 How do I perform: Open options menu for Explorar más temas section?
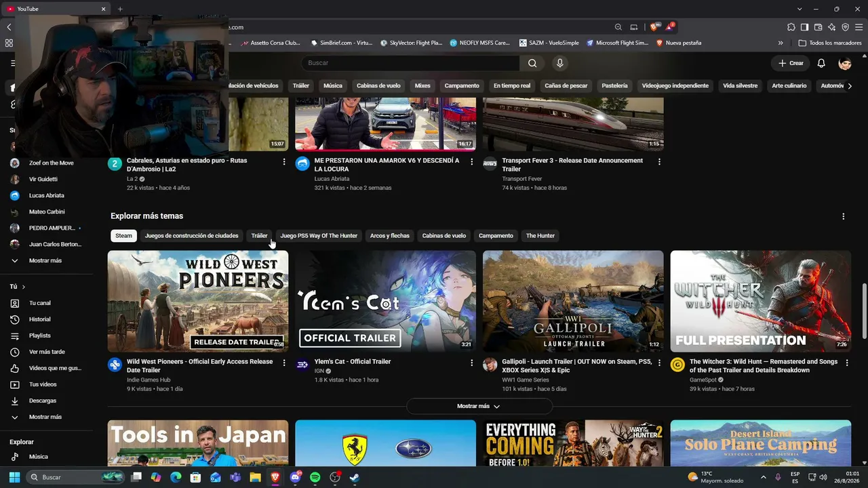(x=844, y=216)
